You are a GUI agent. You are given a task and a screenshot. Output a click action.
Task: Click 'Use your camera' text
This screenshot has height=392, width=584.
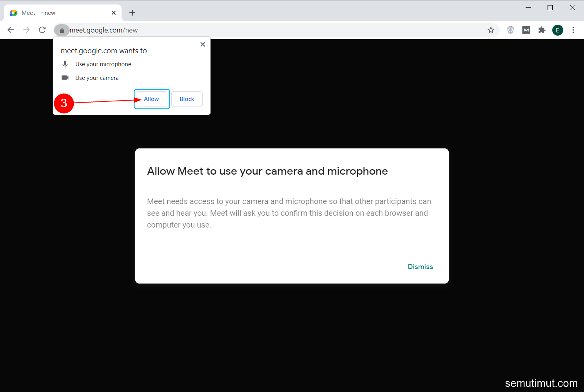click(x=97, y=78)
